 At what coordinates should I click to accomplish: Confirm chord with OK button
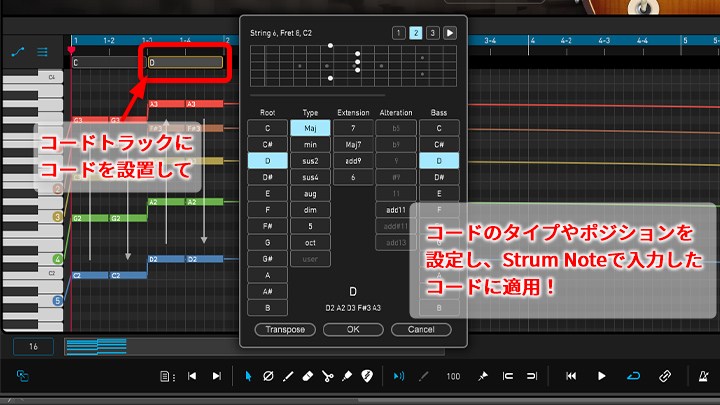pyautogui.click(x=352, y=329)
